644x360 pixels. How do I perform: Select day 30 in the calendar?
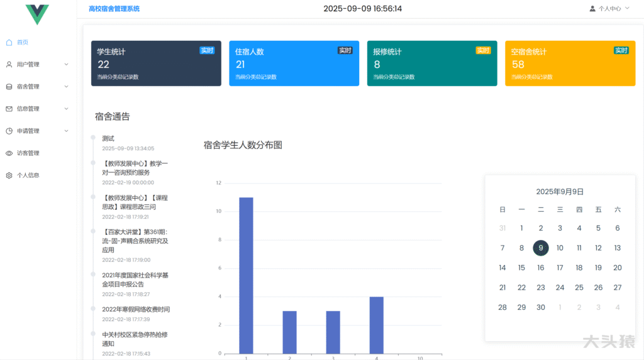pos(540,307)
